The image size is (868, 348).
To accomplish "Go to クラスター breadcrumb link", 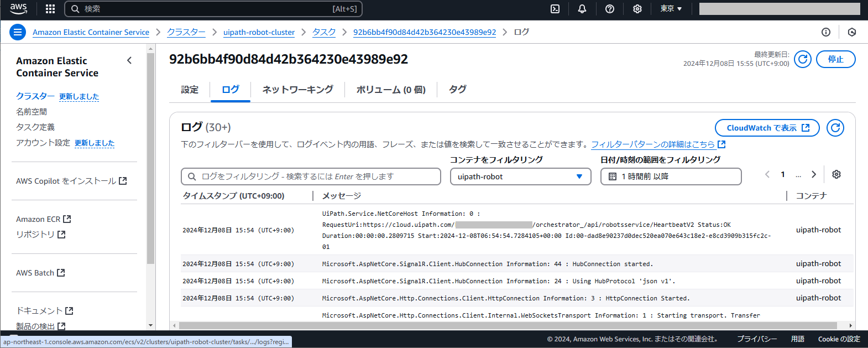I will click(x=186, y=32).
